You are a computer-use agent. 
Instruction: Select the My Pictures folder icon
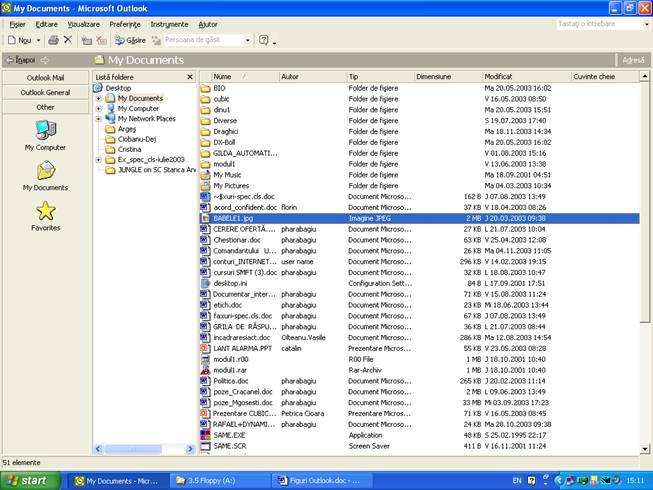pos(205,186)
